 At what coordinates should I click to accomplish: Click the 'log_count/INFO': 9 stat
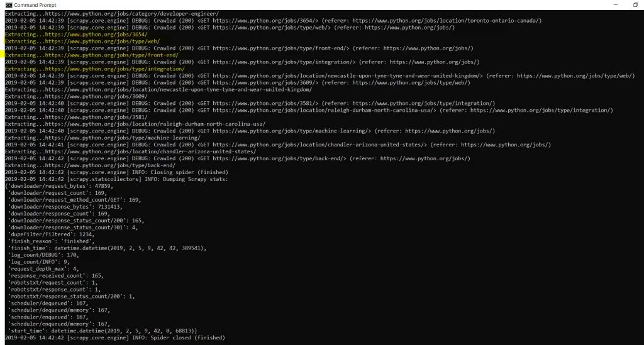39,261
